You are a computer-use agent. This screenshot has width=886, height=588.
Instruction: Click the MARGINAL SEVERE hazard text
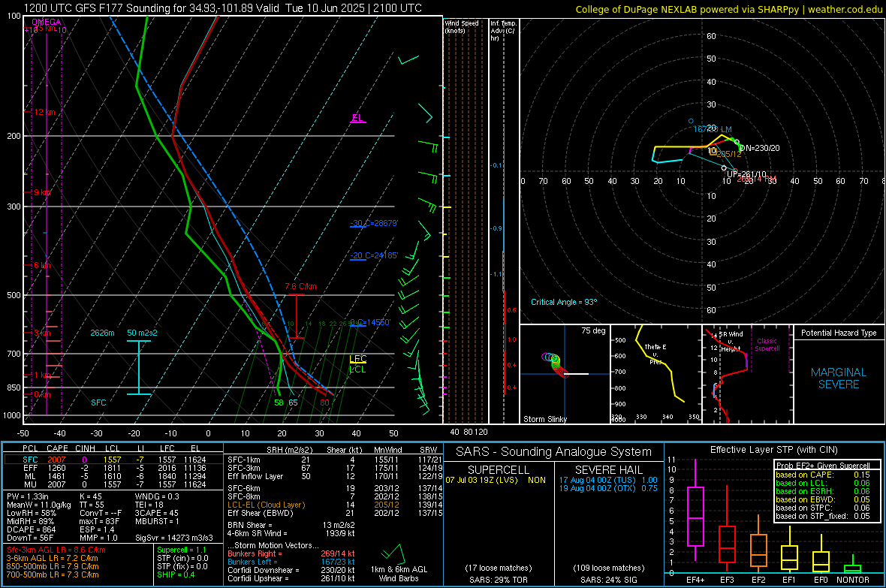(839, 378)
